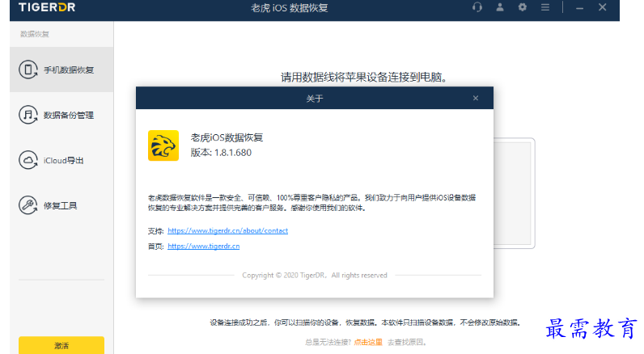644x354 pixels.
Task: Click the 老虎数据恢复软件是一款安全 description paragraph
Action: coord(311,203)
